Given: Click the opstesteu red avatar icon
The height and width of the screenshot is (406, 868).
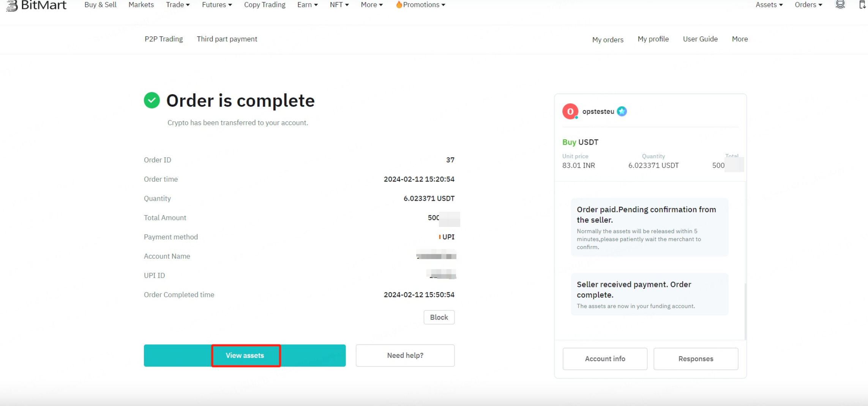Looking at the screenshot, I should 570,112.
